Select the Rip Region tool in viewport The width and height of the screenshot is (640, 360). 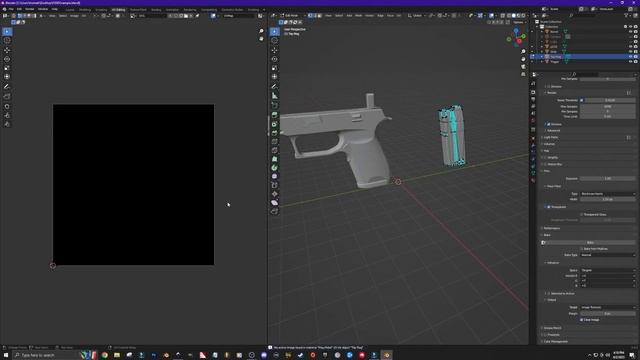point(275,211)
